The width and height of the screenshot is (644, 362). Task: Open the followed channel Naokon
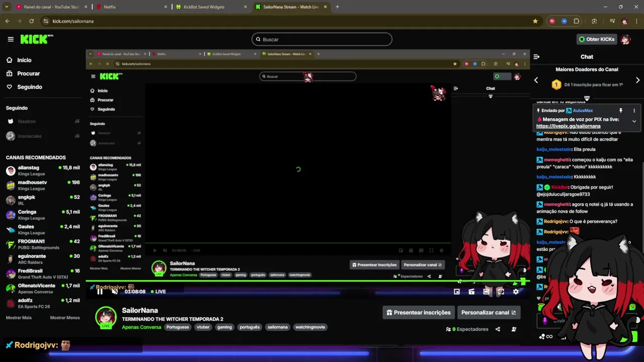click(43, 121)
